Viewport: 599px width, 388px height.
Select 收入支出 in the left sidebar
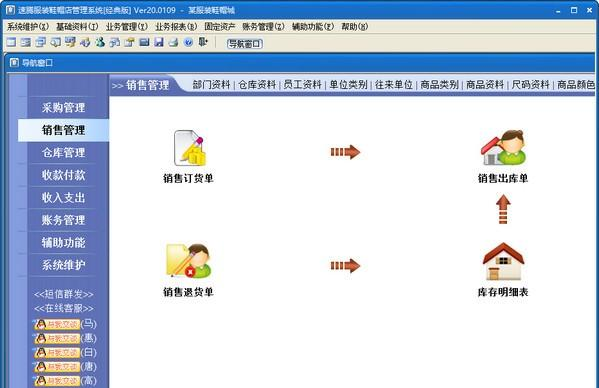64,198
